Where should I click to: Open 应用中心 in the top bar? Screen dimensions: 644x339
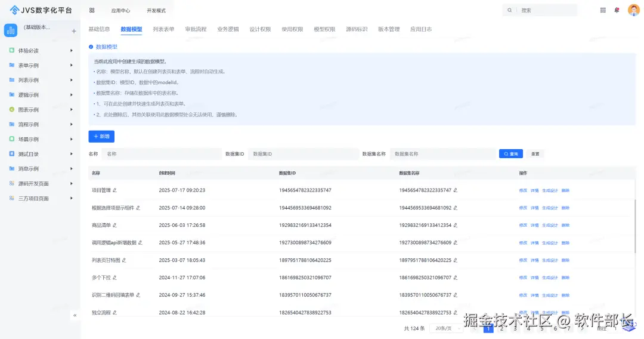tap(120, 11)
